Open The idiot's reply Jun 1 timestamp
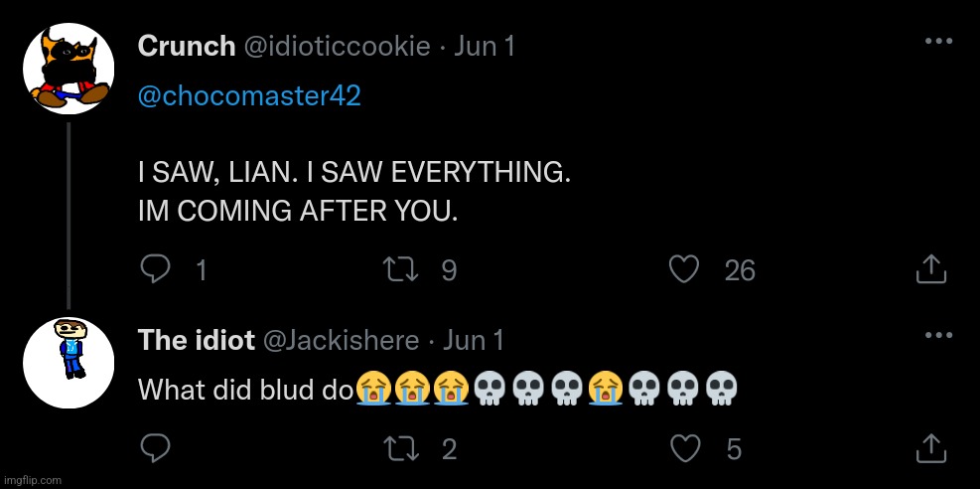Image resolution: width=980 pixels, height=489 pixels. [x=474, y=340]
